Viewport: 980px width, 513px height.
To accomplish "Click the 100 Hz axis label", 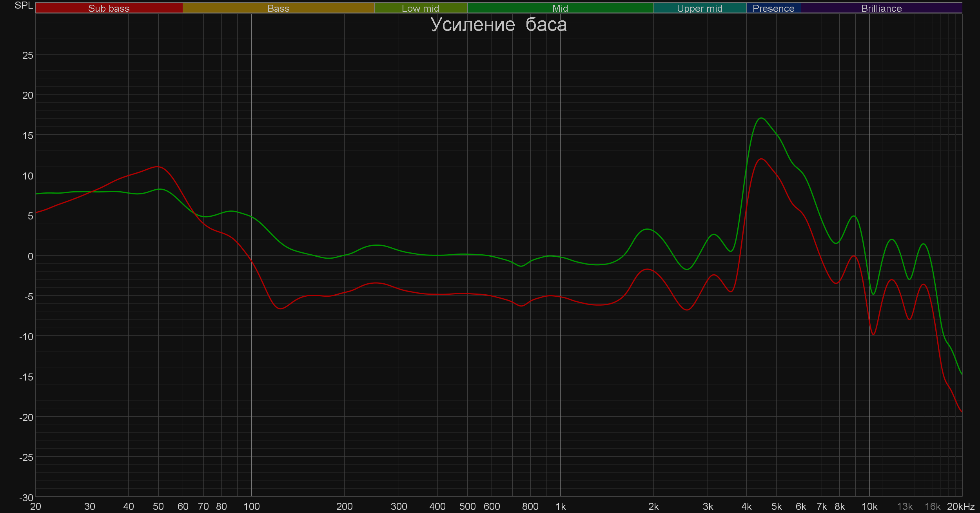I will click(x=251, y=507).
